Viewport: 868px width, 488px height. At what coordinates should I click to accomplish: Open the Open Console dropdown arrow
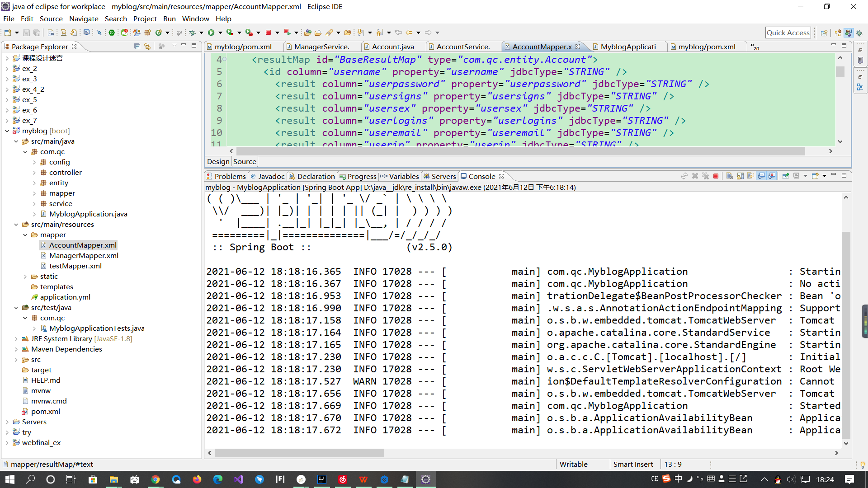[824, 176]
